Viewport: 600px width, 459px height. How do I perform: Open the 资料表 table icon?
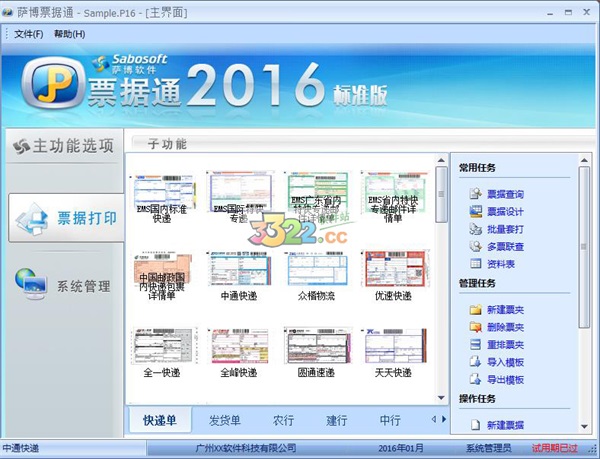[476, 264]
